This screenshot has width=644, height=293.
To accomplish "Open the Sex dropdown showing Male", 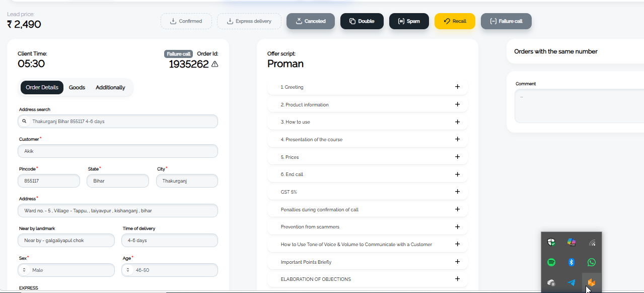I will pos(66,270).
